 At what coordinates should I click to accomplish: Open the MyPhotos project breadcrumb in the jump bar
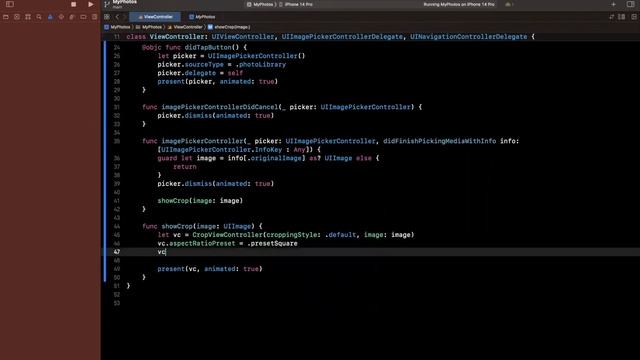click(x=117, y=27)
